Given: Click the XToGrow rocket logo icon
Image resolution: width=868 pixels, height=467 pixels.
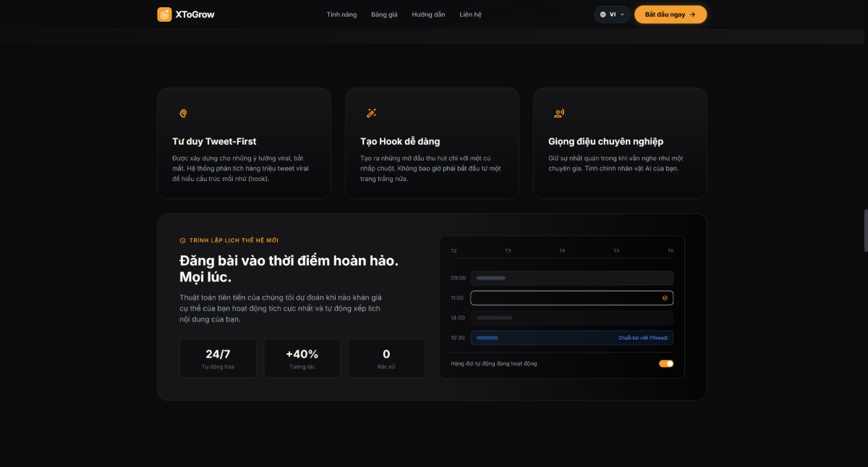Looking at the screenshot, I should tap(163, 14).
